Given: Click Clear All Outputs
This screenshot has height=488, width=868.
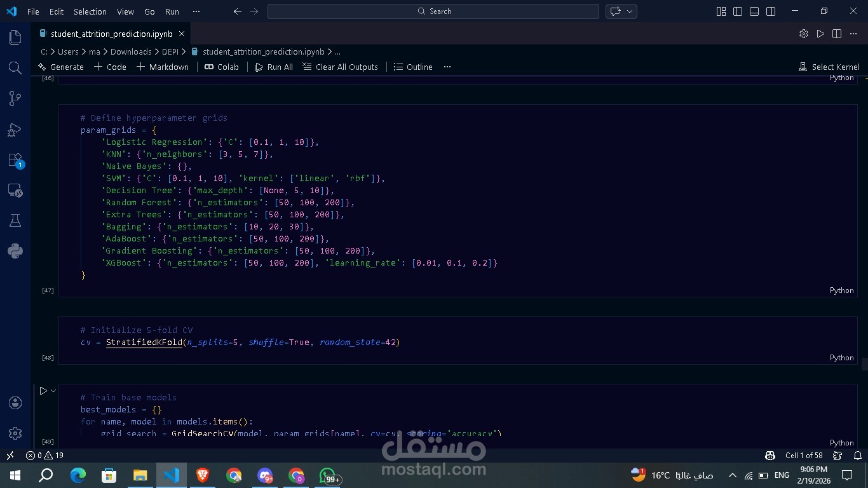Looking at the screenshot, I should (340, 67).
